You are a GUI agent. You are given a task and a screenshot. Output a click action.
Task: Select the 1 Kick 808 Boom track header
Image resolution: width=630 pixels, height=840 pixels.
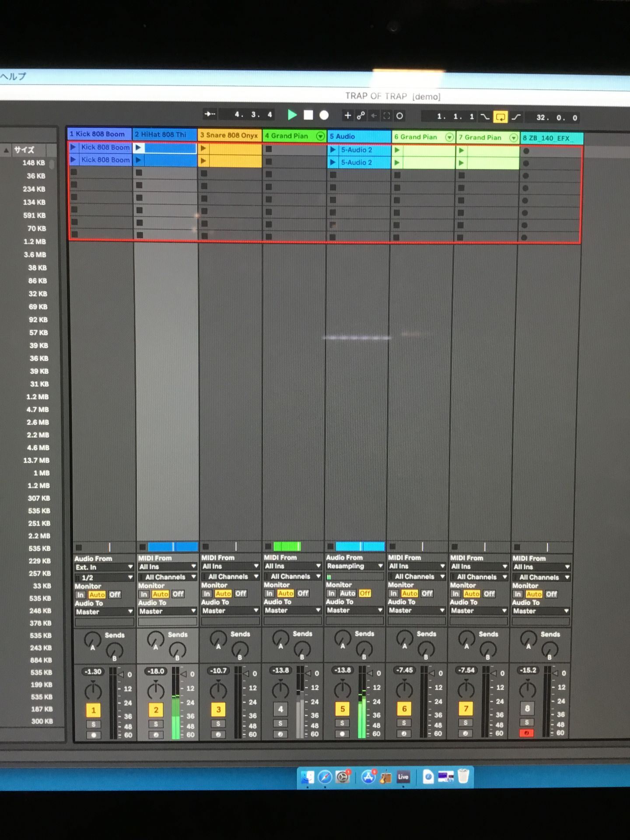(99, 134)
